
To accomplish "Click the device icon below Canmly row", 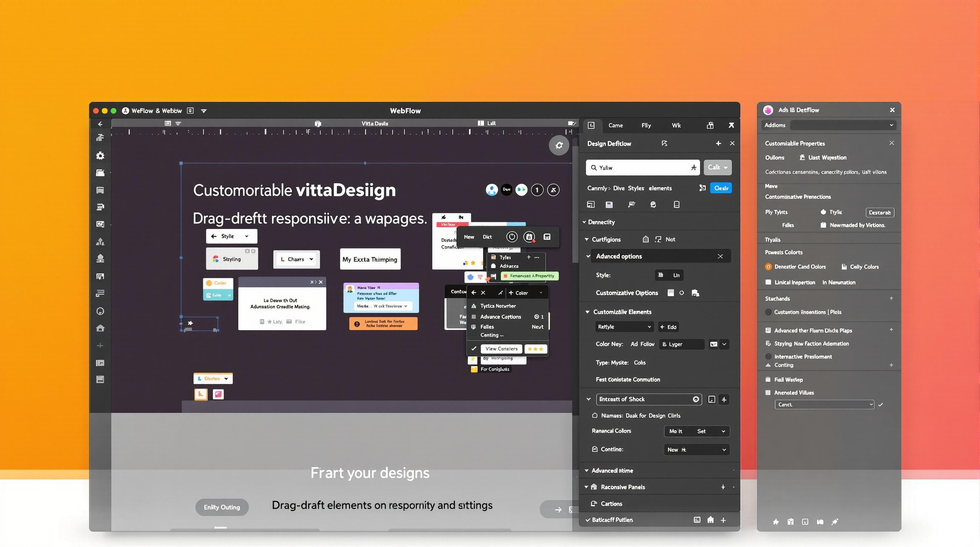I will pyautogui.click(x=676, y=205).
